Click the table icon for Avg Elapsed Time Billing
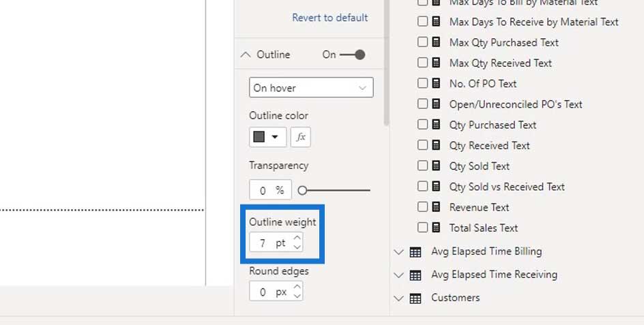Screen dimensions: 644x325 pos(415,252)
